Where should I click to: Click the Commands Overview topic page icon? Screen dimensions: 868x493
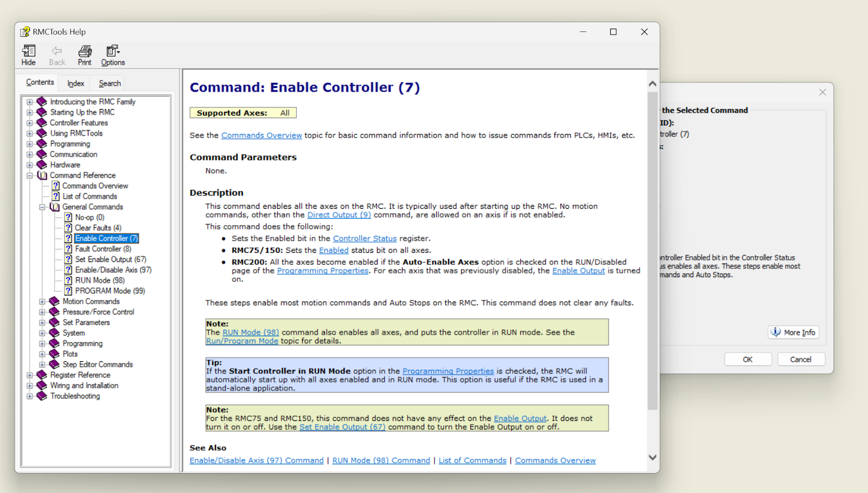click(55, 186)
